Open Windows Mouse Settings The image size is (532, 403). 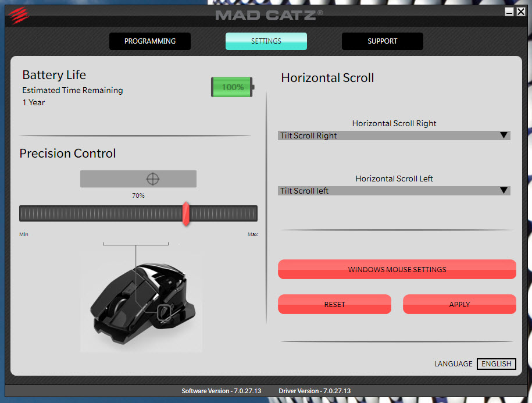coord(397,269)
